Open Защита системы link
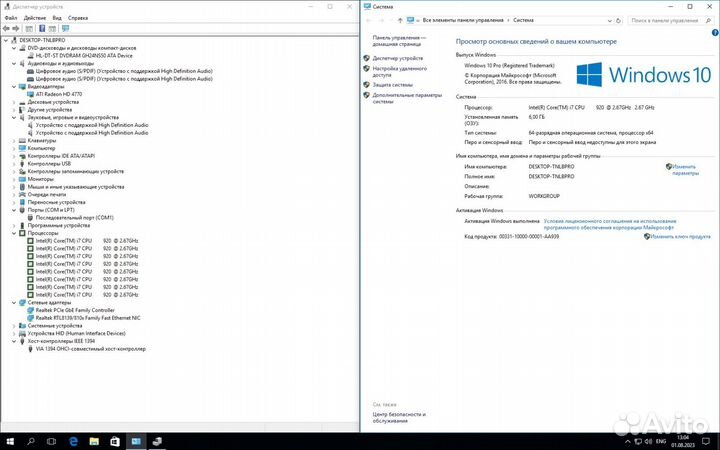Viewport: 720px width, 450px height. click(x=393, y=85)
